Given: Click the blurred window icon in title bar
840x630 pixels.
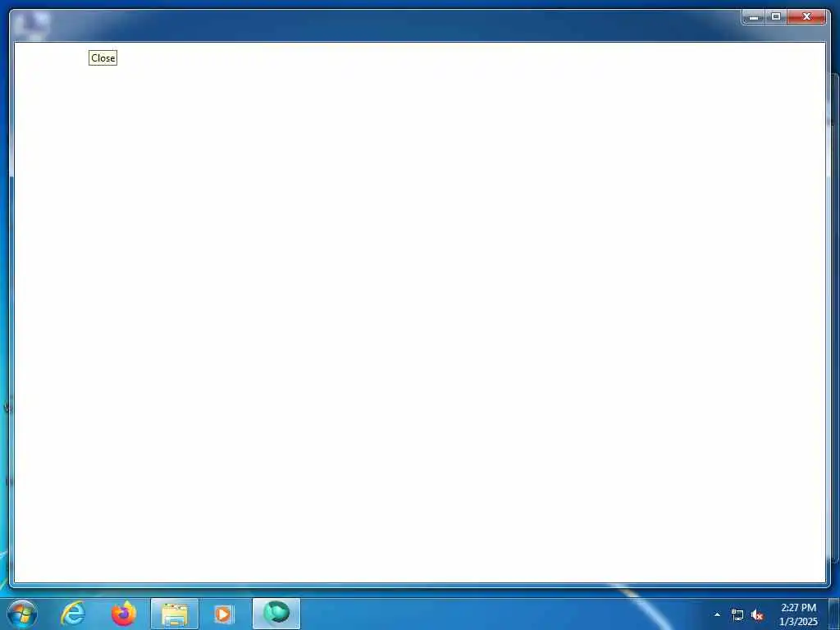Looking at the screenshot, I should pos(31,25).
